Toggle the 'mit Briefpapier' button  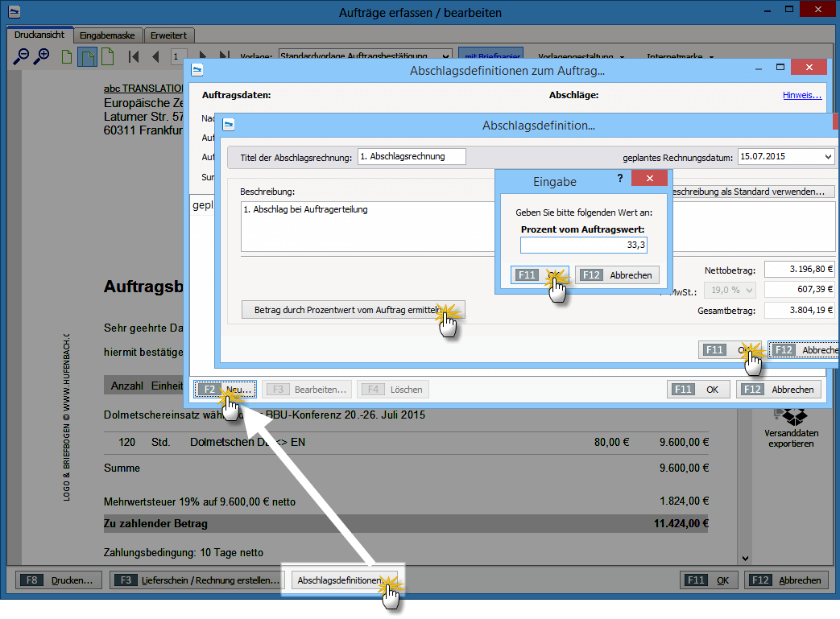click(x=490, y=56)
